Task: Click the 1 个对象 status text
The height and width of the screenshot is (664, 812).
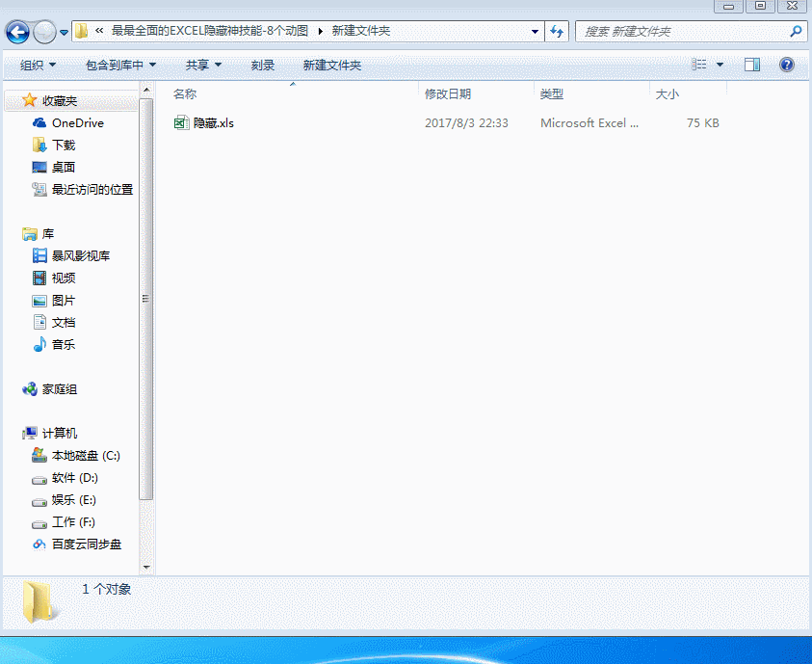Action: pyautogui.click(x=106, y=590)
